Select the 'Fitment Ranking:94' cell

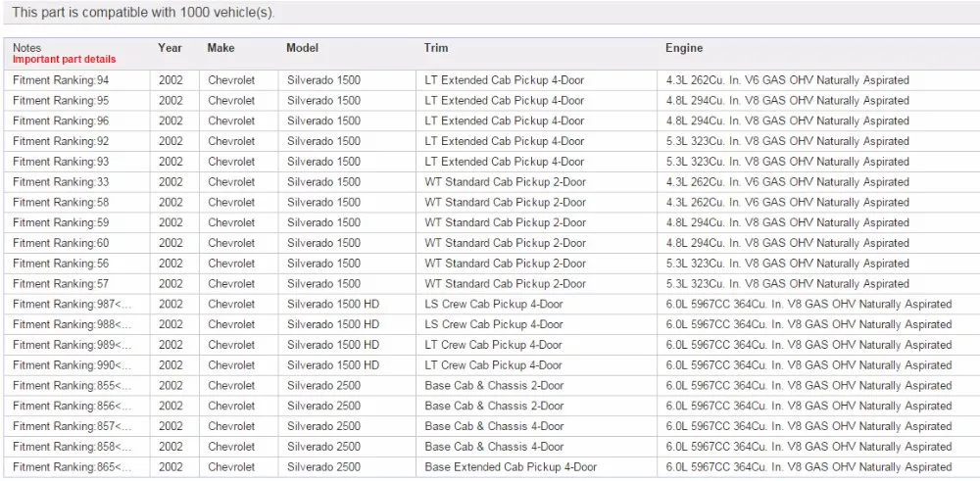[x=76, y=80]
